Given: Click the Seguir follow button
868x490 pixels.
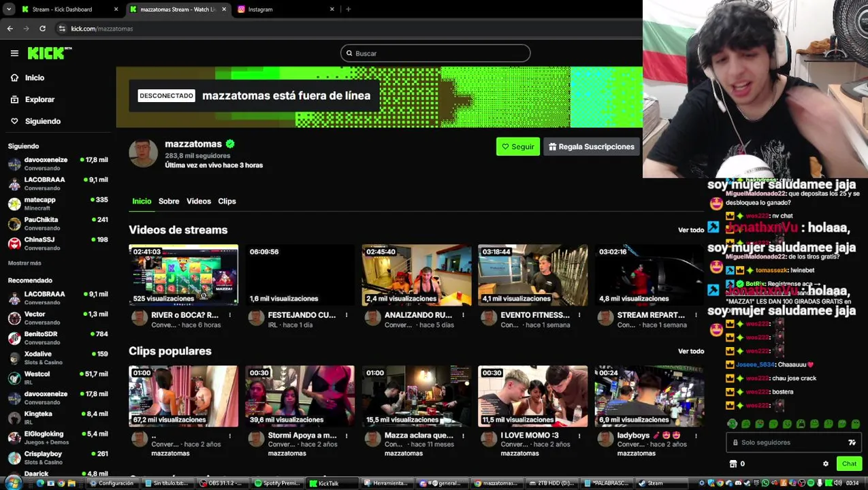Looking at the screenshot, I should (x=517, y=146).
